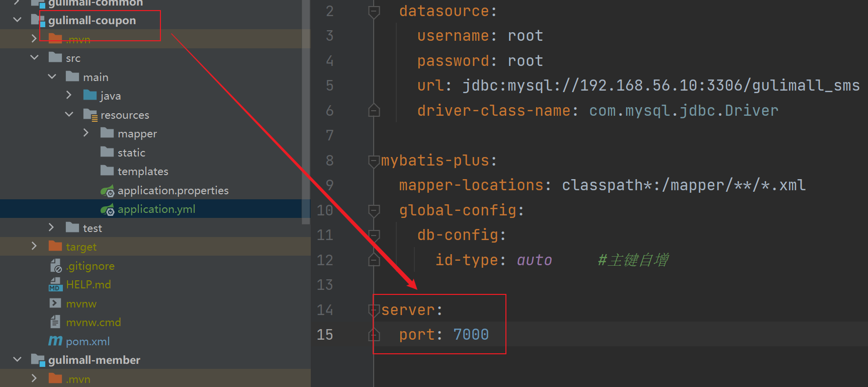Click the gulimall-member module folder icon
The width and height of the screenshot is (868, 387).
(38, 360)
